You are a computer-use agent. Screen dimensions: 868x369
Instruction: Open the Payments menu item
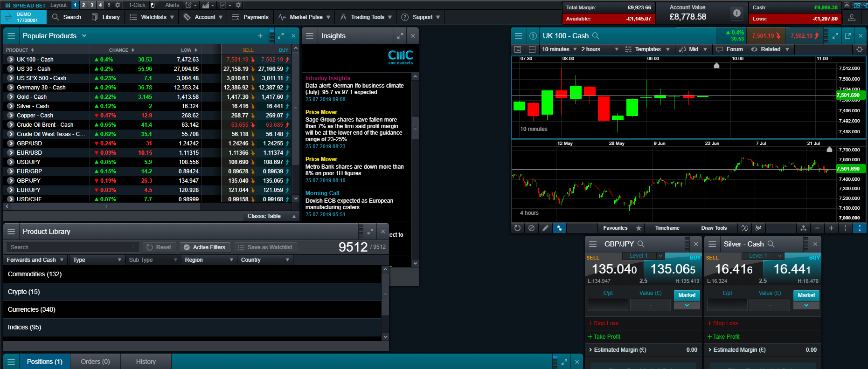point(250,17)
